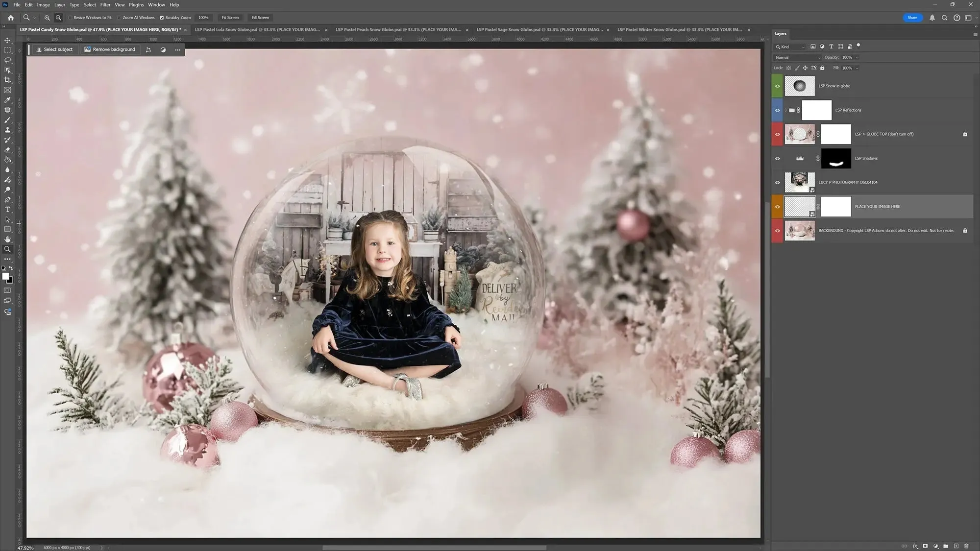Hide the LSP Snow in globe layer
The height and width of the screenshot is (551, 980).
(x=777, y=86)
